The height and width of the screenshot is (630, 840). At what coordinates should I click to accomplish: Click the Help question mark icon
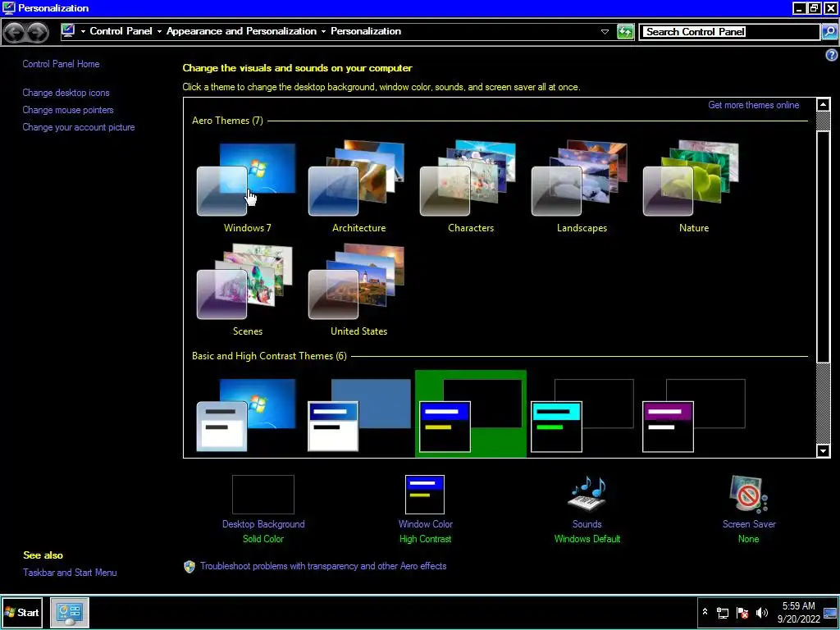832,55
